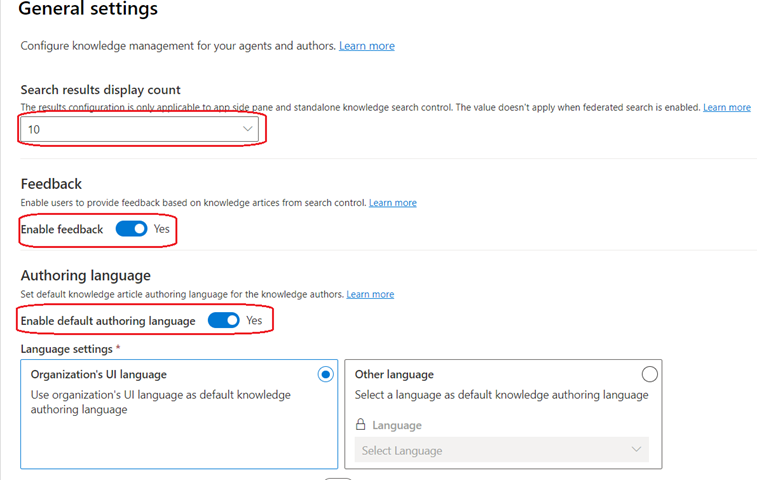
Task: Visit Learn more link under Authoring language
Action: point(370,294)
